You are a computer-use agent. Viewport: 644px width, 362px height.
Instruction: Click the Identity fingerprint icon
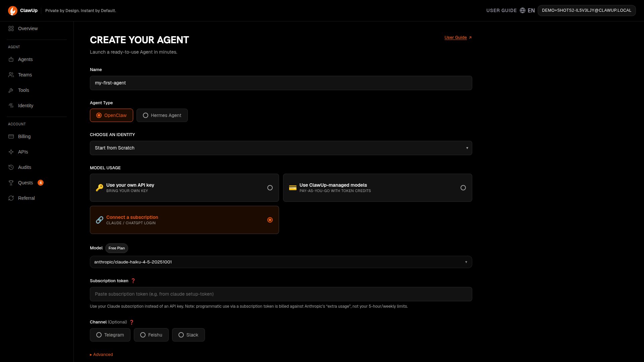(11, 106)
